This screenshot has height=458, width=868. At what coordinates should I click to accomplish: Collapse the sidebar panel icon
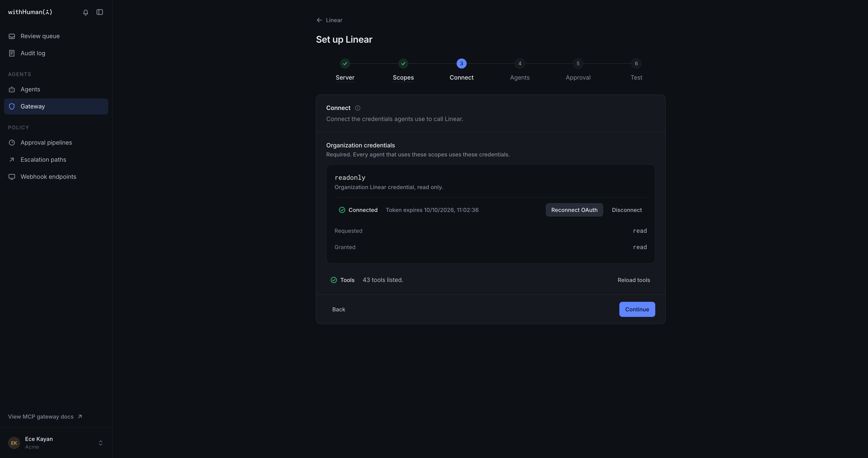(x=100, y=12)
